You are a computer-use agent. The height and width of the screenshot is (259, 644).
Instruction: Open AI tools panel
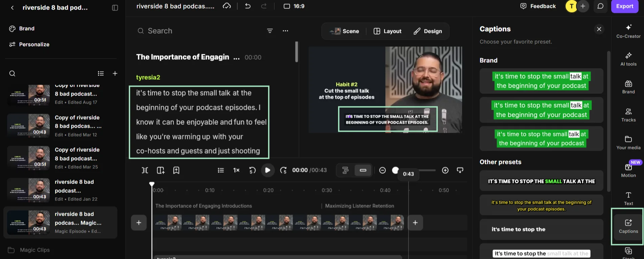click(x=628, y=59)
